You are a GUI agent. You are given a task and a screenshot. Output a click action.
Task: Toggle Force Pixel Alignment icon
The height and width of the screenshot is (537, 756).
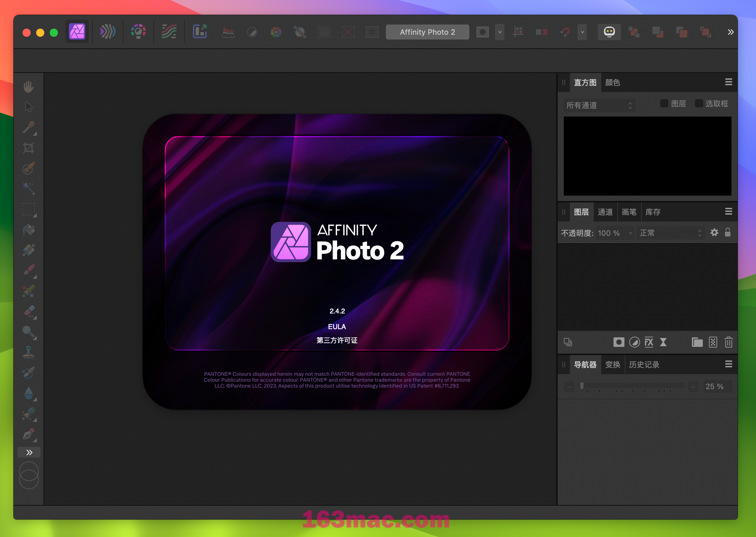(x=518, y=32)
